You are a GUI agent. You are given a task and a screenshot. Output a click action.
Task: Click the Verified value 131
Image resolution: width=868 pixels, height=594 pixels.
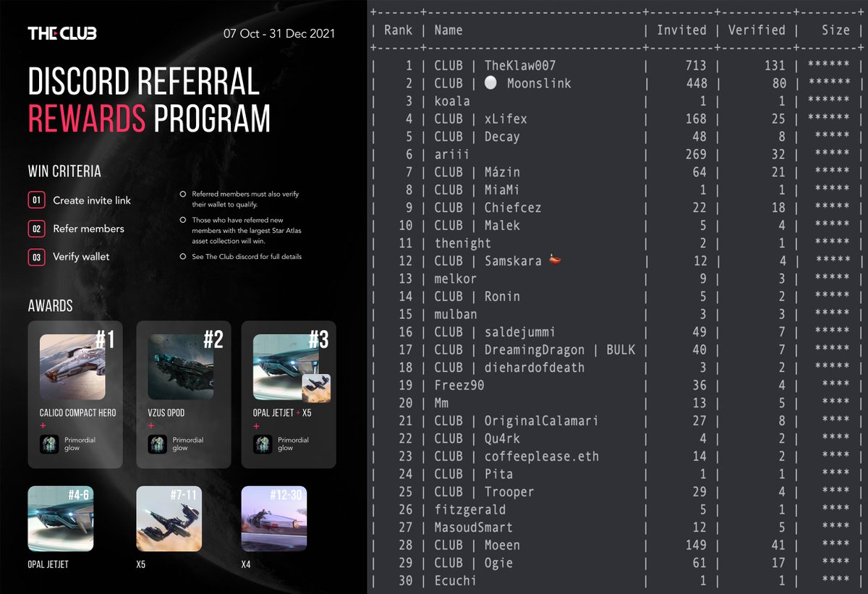tap(775, 65)
